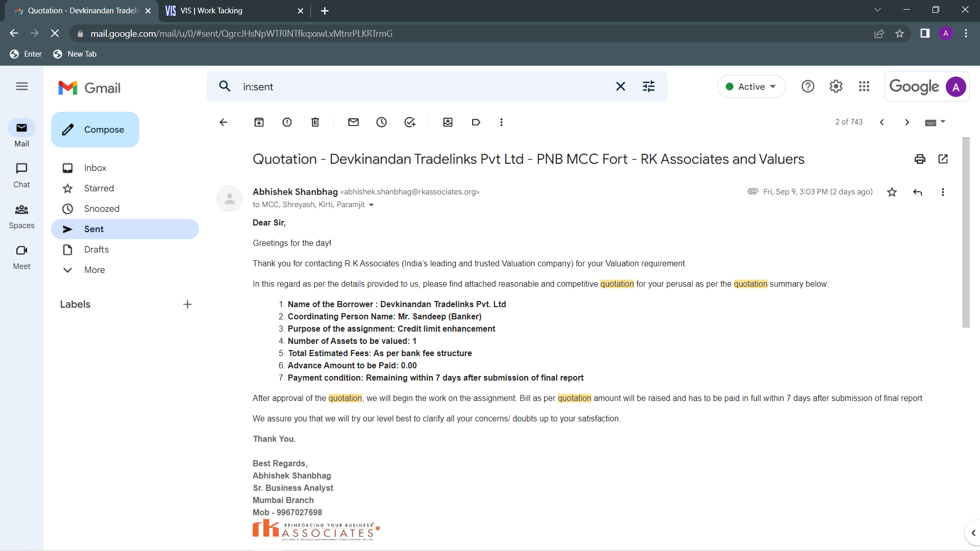Reply to Abhishek Shanbhag's message
The width and height of the screenshot is (980, 551).
click(918, 192)
